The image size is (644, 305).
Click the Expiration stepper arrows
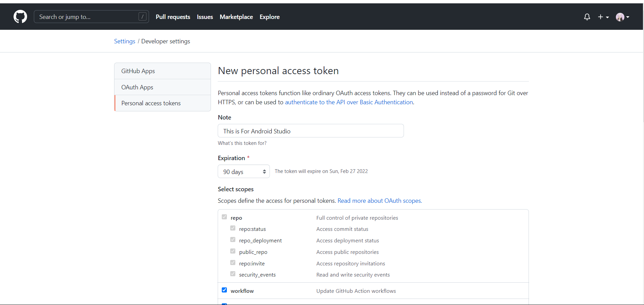coord(264,171)
